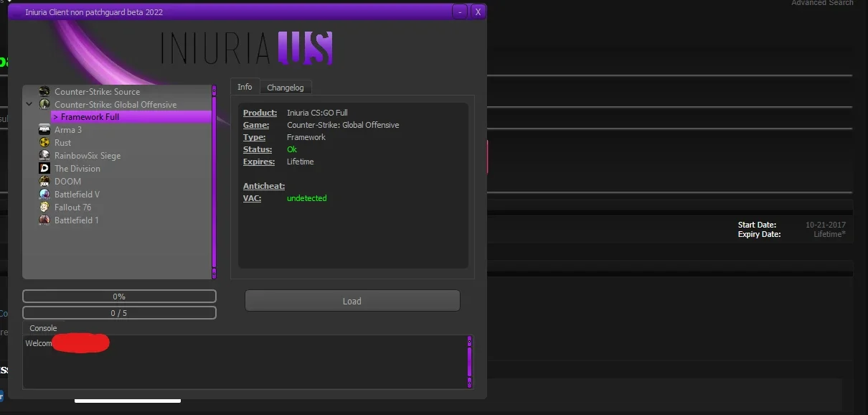The height and width of the screenshot is (415, 868).
Task: Click the 'VAC:' label
Action: (252, 198)
